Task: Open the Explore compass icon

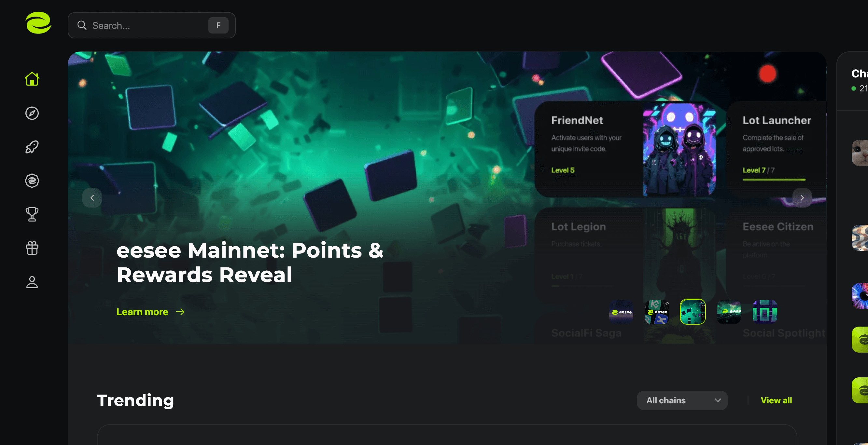Action: tap(32, 113)
